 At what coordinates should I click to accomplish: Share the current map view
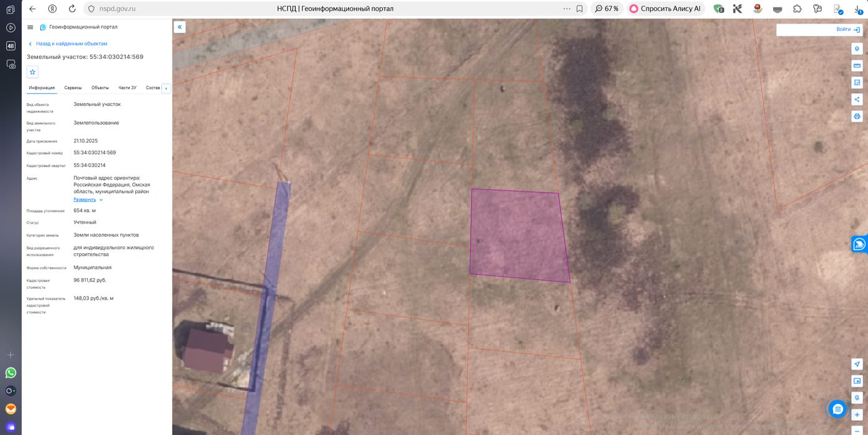click(857, 99)
